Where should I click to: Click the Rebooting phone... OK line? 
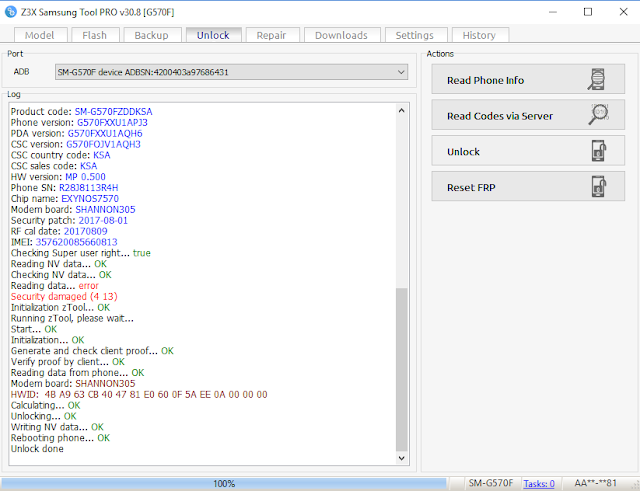[x=60, y=438]
